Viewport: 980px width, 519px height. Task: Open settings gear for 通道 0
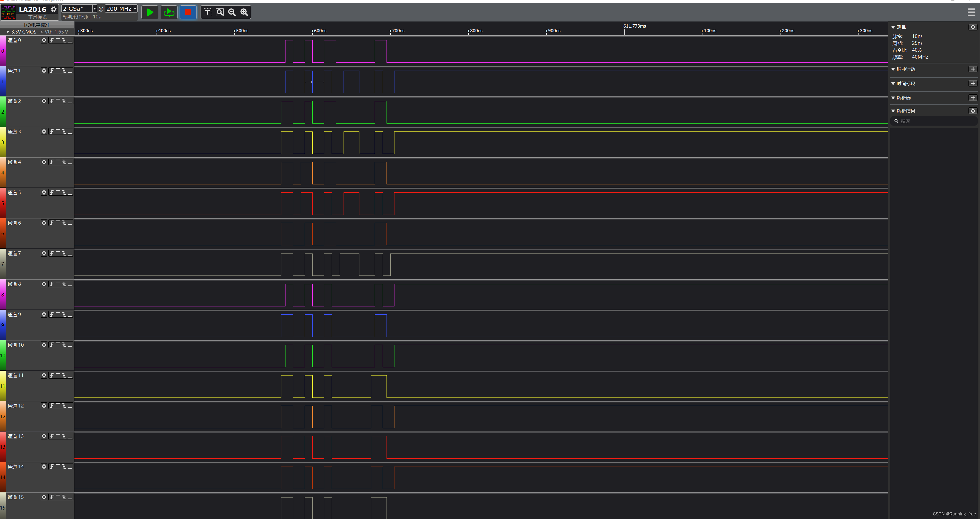click(x=44, y=40)
